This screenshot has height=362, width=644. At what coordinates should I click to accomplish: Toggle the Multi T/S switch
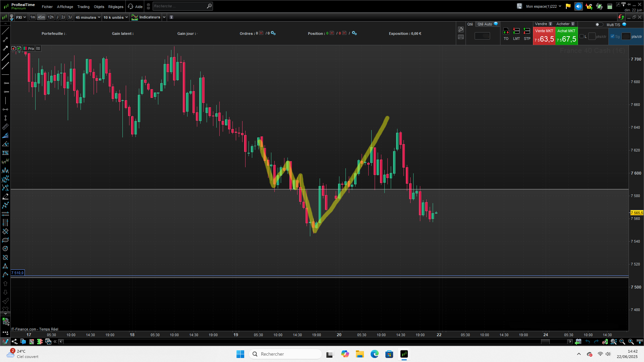(x=599, y=24)
